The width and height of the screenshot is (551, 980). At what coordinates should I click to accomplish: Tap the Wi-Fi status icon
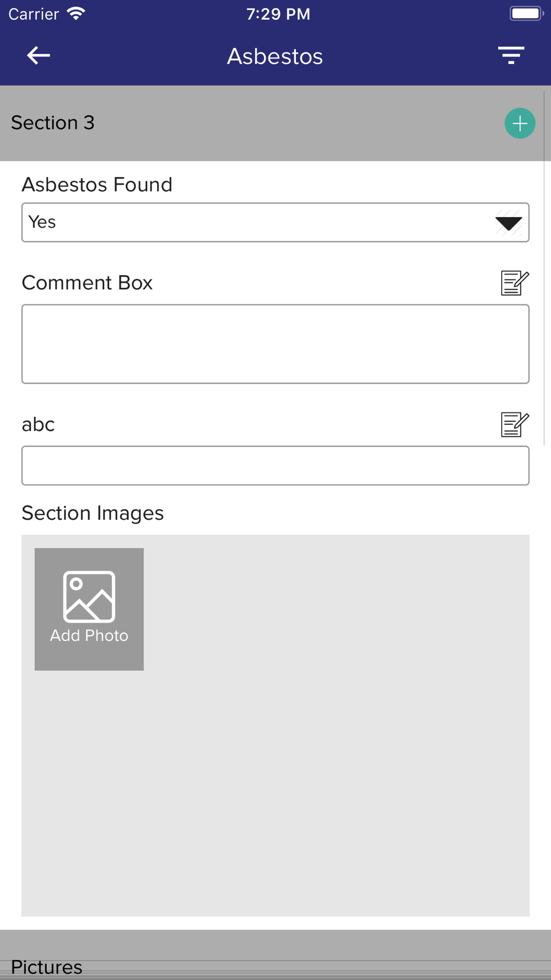click(x=76, y=14)
